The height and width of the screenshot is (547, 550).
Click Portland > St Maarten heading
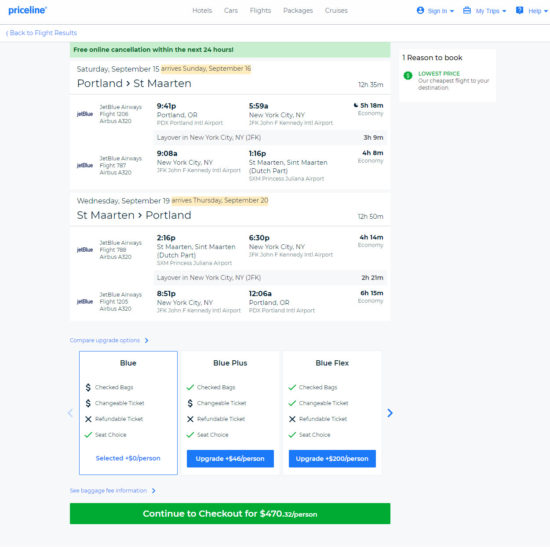tap(134, 84)
